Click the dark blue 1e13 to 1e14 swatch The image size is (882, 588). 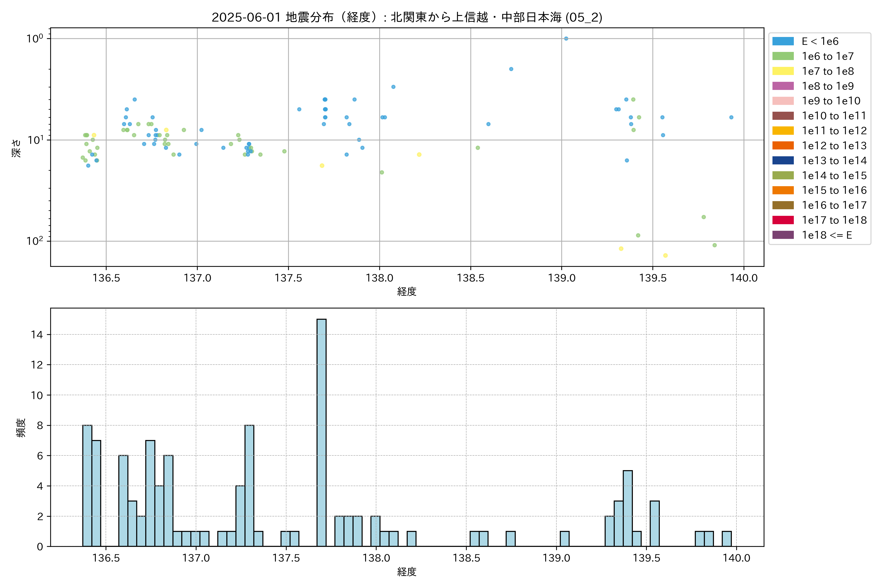pyautogui.click(x=783, y=160)
